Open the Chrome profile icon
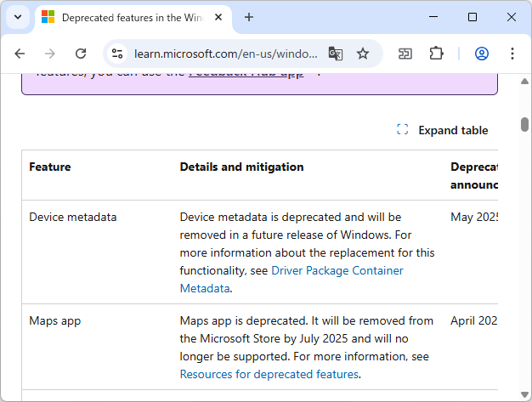Viewport: 532px width, 402px height. point(482,54)
